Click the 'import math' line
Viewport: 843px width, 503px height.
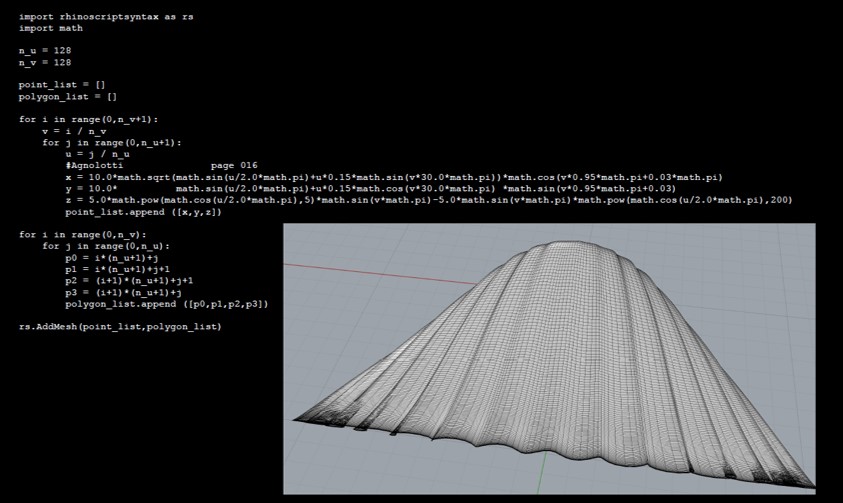(51, 28)
